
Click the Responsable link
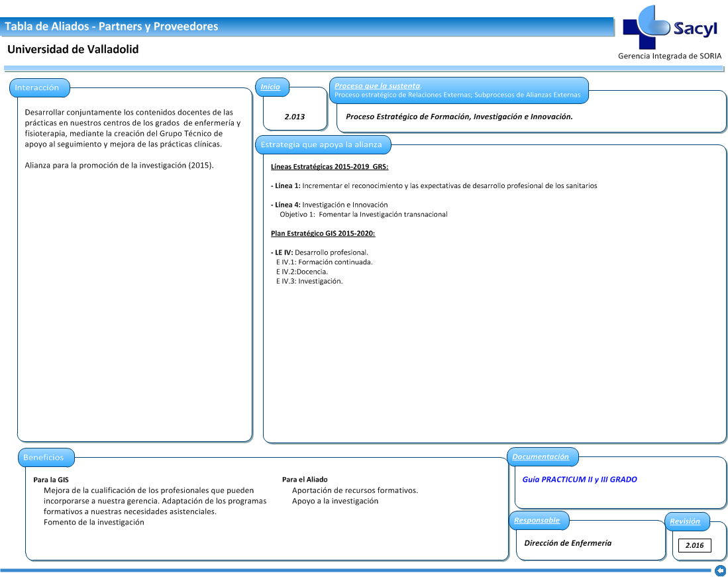(x=537, y=521)
